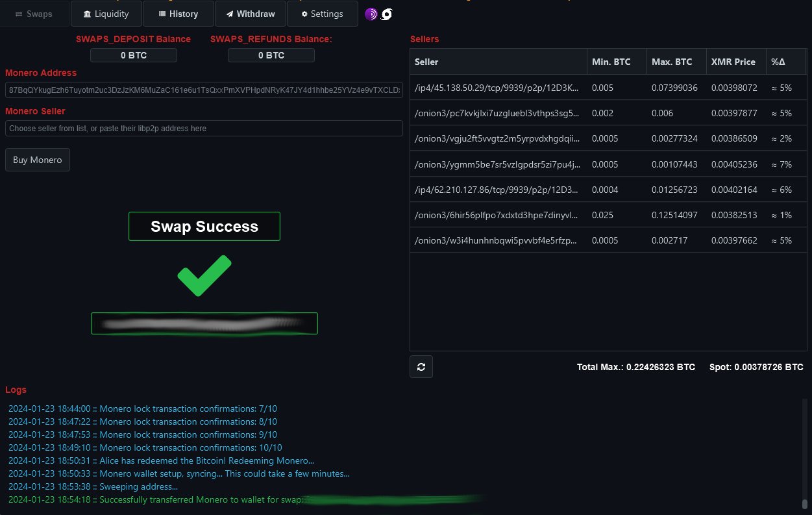Click the SWAPS_DEPOSIT balance 0 BTC box
The image size is (812, 515).
pyautogui.click(x=134, y=55)
